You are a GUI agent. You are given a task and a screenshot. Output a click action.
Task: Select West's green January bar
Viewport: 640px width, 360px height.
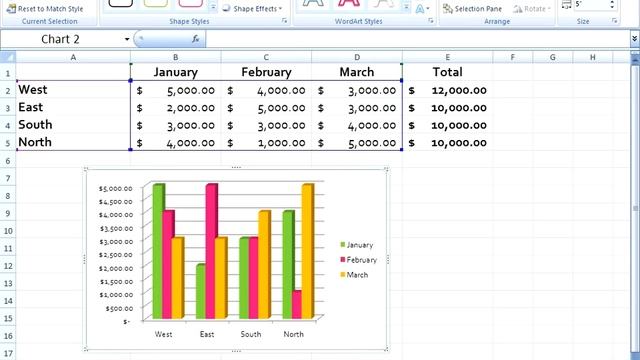pos(158,251)
